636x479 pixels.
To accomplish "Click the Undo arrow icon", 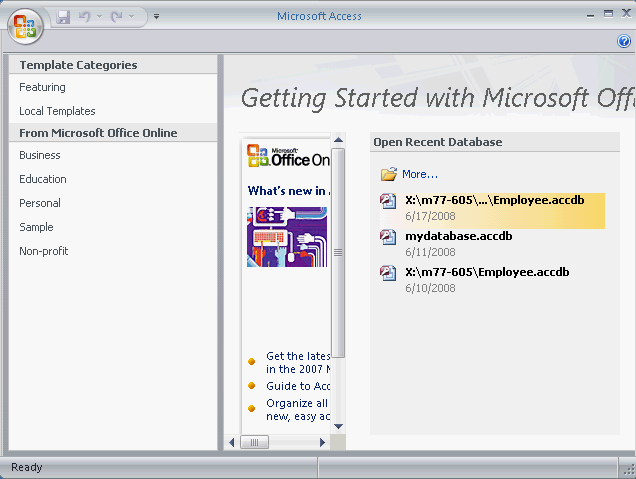I will [x=85, y=17].
